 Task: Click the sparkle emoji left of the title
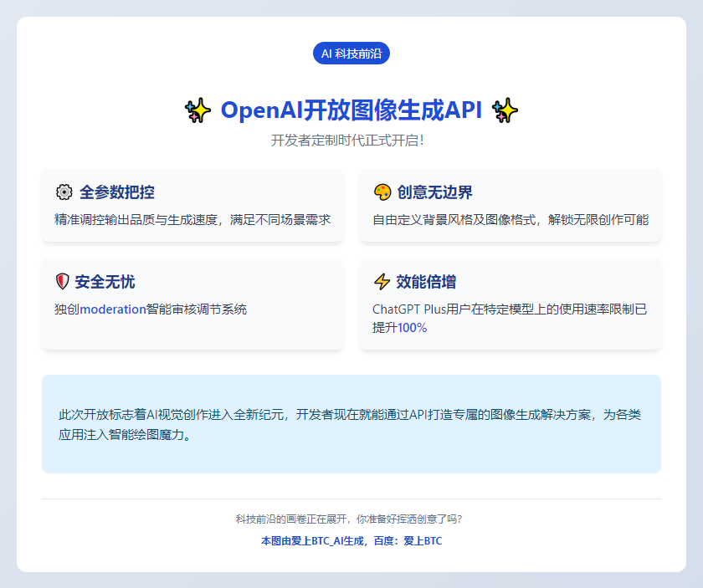pos(198,110)
